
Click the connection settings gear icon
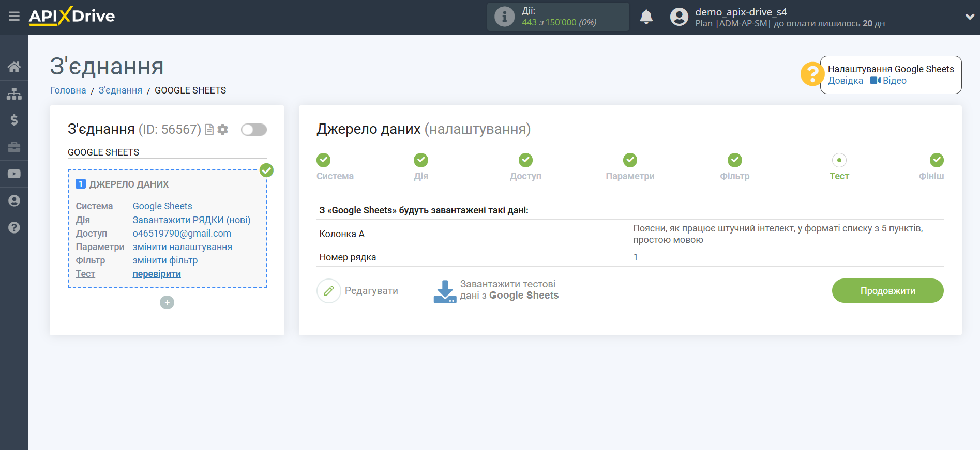click(x=223, y=130)
